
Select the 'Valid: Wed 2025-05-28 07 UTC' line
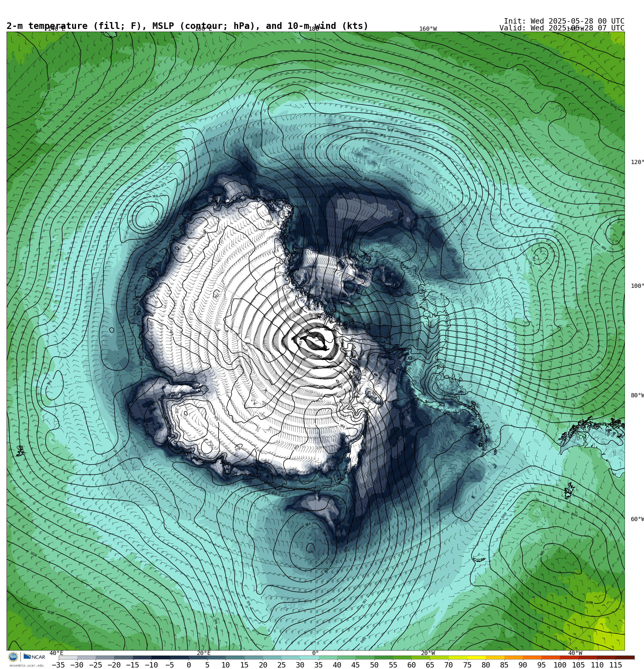click(x=562, y=28)
